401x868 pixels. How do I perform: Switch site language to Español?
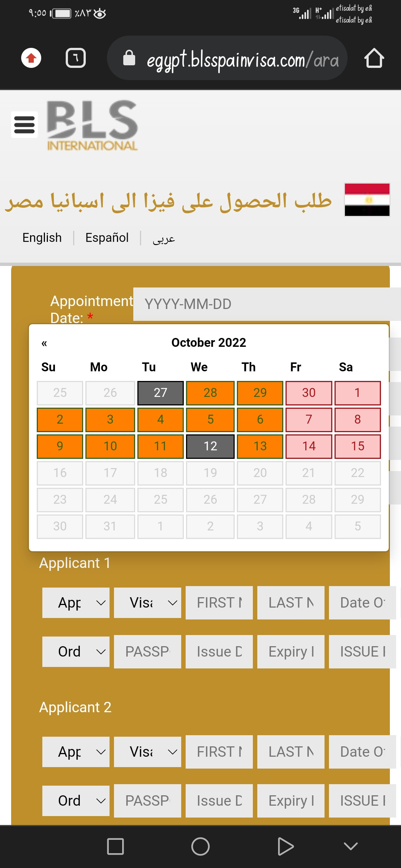pyautogui.click(x=107, y=237)
